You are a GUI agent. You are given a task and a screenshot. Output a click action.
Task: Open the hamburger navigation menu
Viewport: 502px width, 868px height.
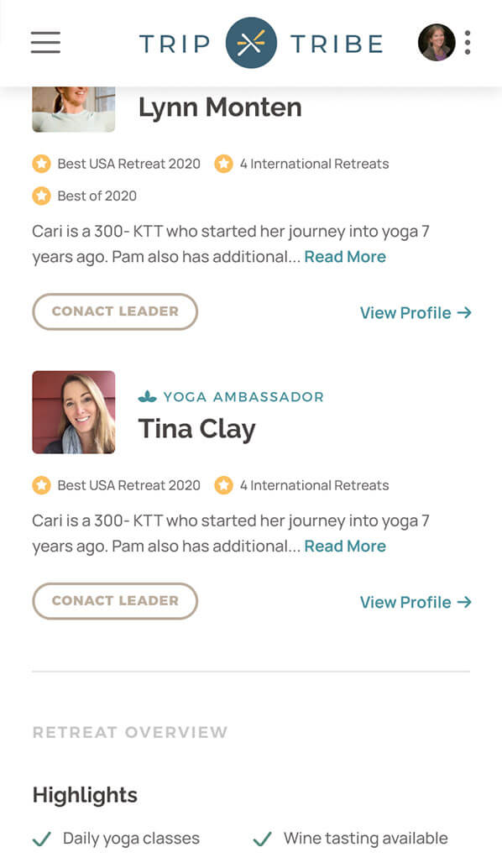45,43
